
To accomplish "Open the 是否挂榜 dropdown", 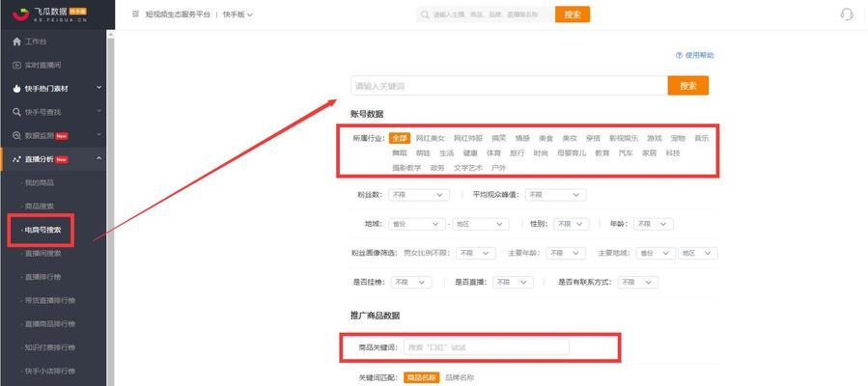I will [x=411, y=282].
